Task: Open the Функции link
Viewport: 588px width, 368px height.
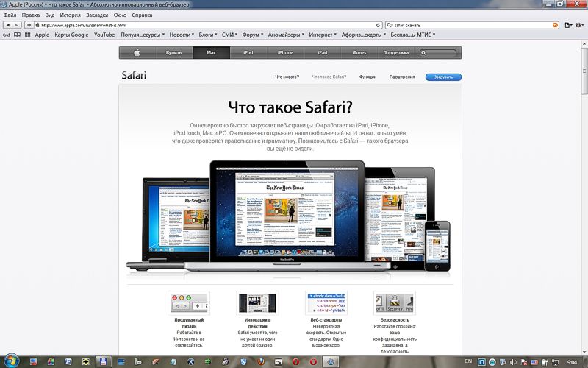Action: [368, 77]
